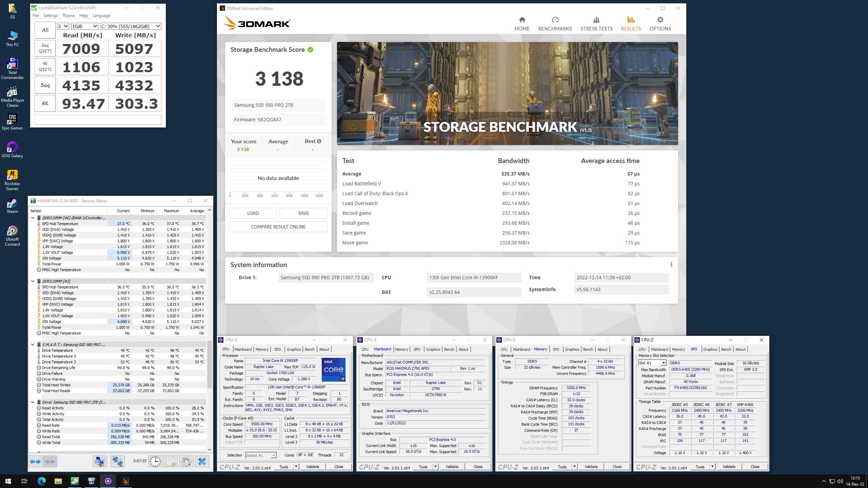Click HWiNFO shrink-view arrows icon

click(50, 462)
